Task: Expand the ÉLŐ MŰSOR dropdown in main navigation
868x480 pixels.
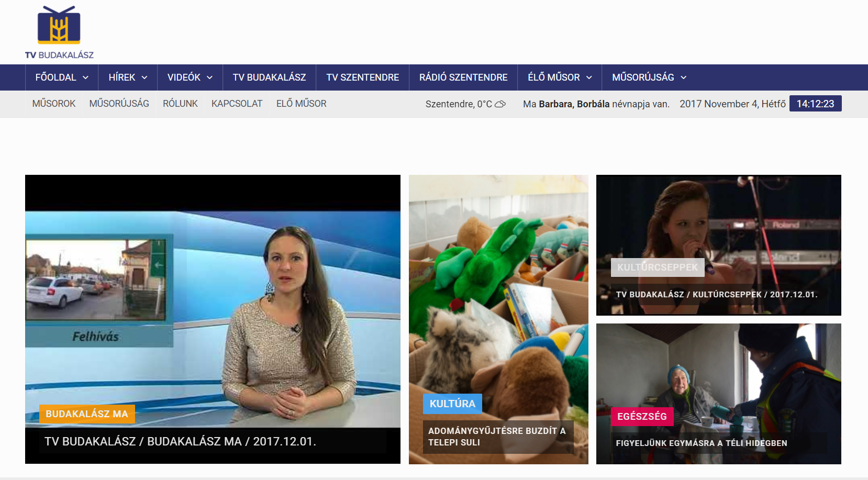Action: [x=559, y=77]
